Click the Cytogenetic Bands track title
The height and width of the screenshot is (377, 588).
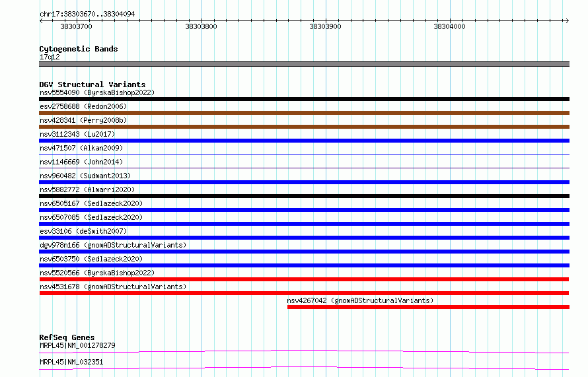coord(79,49)
